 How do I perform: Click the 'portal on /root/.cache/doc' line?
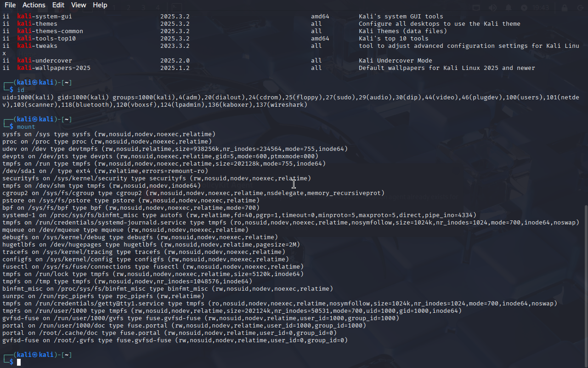click(170, 333)
